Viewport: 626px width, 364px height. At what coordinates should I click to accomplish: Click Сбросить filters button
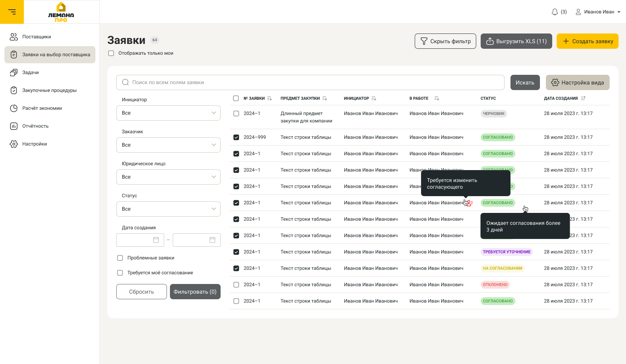coord(142,292)
